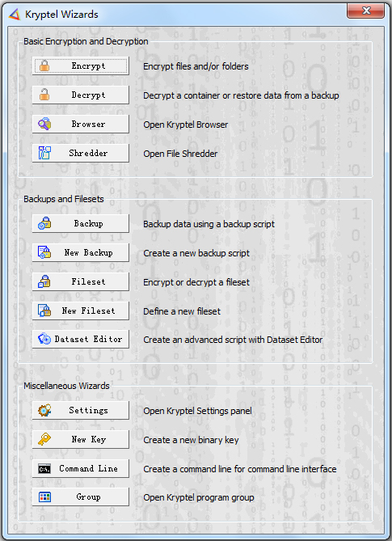The width and height of the screenshot is (392, 541).
Task: Click 'Create a command line for command line interface'
Action: coord(240,469)
